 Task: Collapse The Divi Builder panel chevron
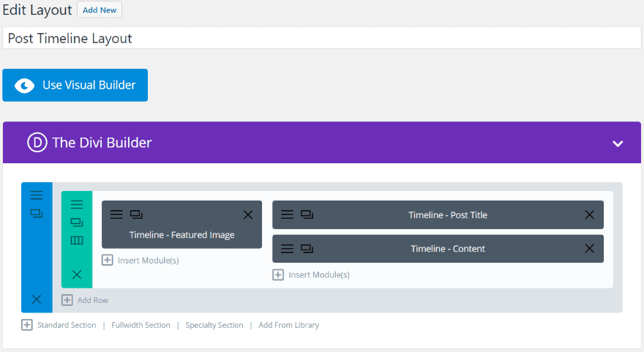click(618, 143)
